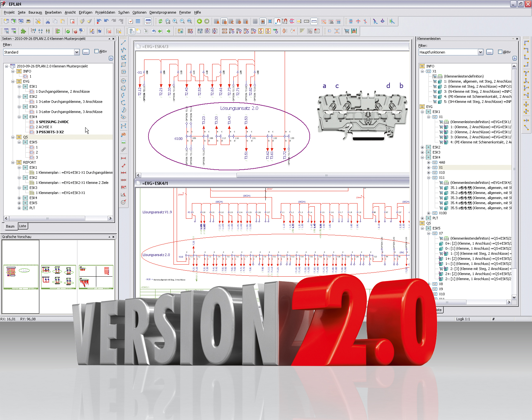The width and height of the screenshot is (532, 420).
Task: Click the Seiten tree horizontal scrollbar thumb
Action: pos(47,218)
